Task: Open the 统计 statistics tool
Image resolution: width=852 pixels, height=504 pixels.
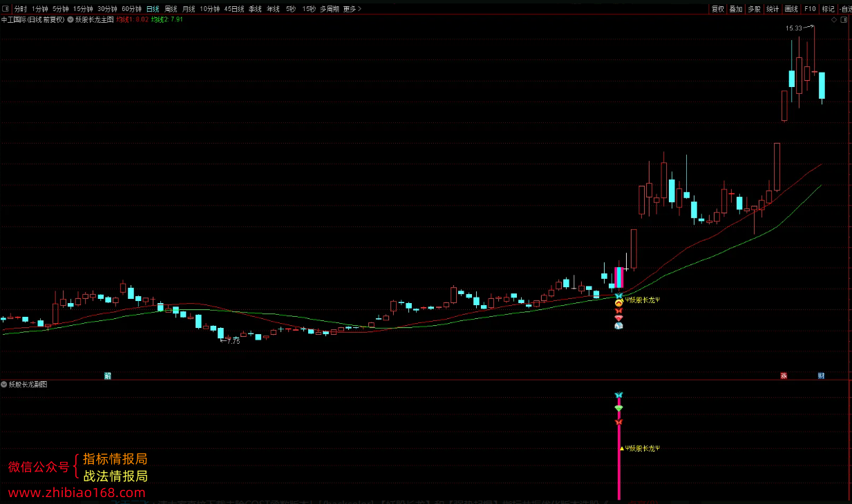Action: [773, 9]
